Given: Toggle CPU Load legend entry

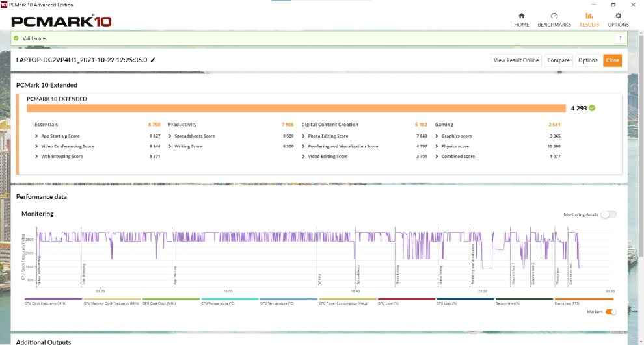Looking at the screenshot, I should pyautogui.click(x=465, y=301).
